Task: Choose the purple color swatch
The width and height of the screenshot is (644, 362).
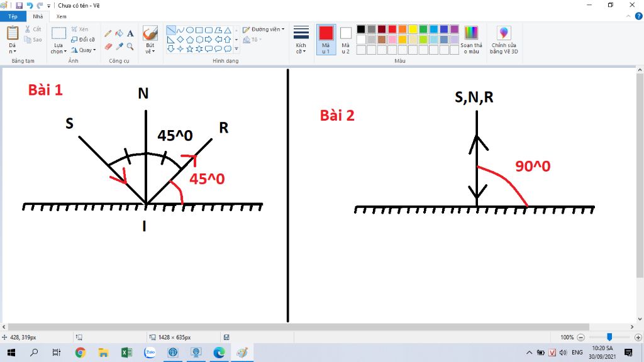Action: click(x=454, y=29)
